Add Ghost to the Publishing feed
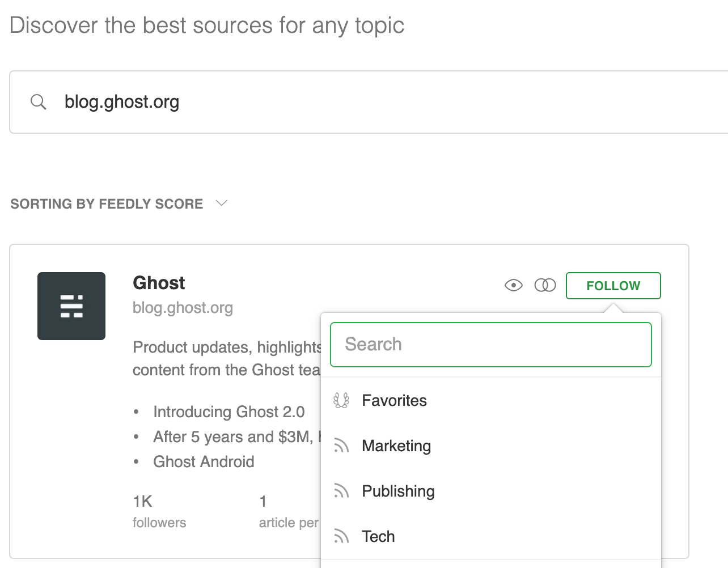Viewport: 728px width, 568px height. click(398, 491)
